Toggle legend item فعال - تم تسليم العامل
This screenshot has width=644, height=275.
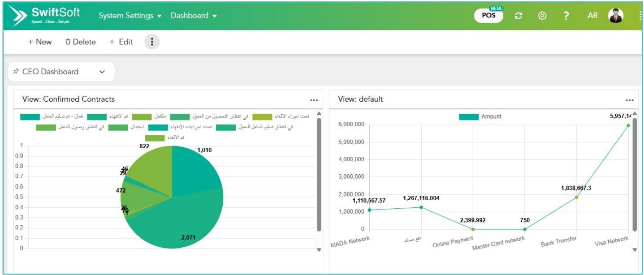(x=52, y=116)
